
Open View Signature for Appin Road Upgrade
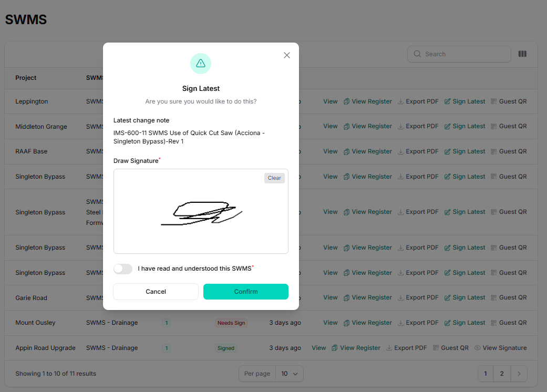(x=501, y=348)
